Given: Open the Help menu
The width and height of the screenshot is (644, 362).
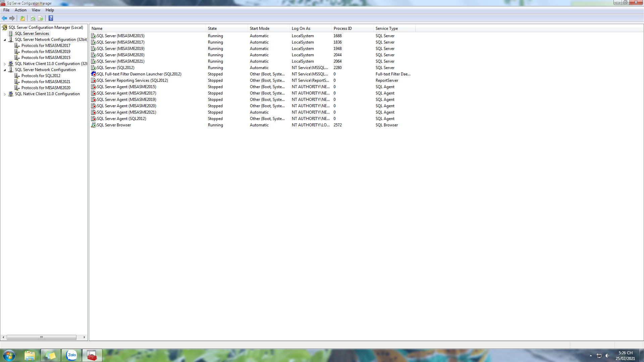Looking at the screenshot, I should (x=50, y=10).
